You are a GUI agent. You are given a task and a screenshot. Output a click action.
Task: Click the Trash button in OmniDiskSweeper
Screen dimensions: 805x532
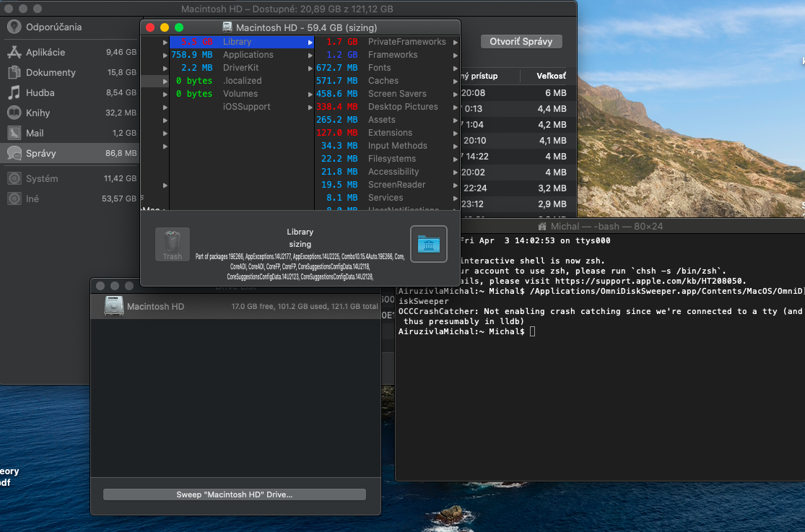click(173, 245)
